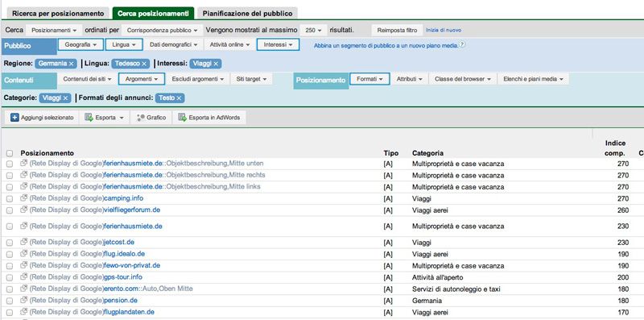Image resolution: width=644 pixels, height=320 pixels.
Task: Check the jetcost.de row checkbox
Action: (10, 243)
